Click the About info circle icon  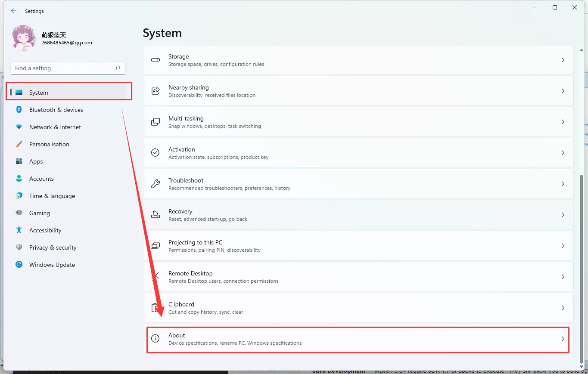[156, 339]
